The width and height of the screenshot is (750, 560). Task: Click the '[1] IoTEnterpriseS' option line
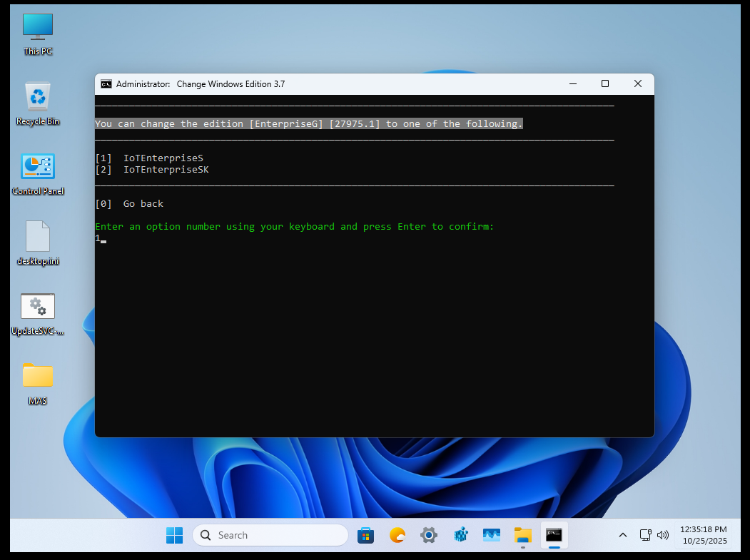click(x=149, y=158)
